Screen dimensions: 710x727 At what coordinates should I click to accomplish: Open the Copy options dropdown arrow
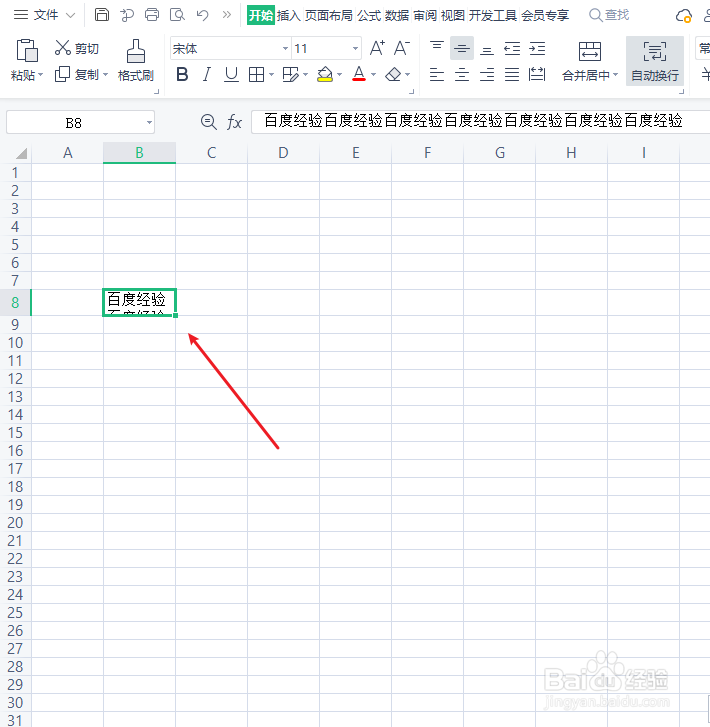point(106,75)
